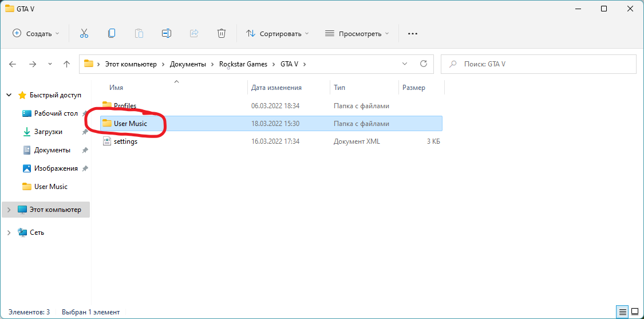Click Выбран 1 элемент status text
Screen dimensions: 644x319
pos(91,312)
